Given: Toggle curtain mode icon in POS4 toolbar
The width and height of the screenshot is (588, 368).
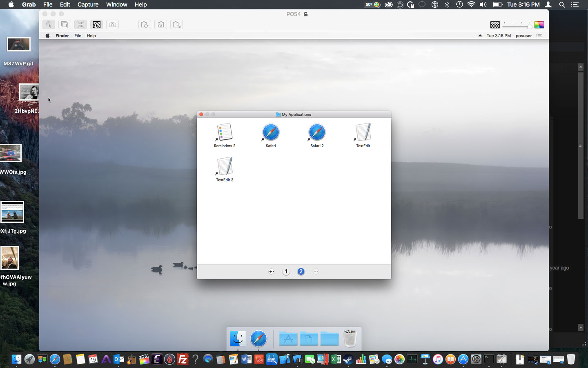Looking at the screenshot, I should [96, 25].
